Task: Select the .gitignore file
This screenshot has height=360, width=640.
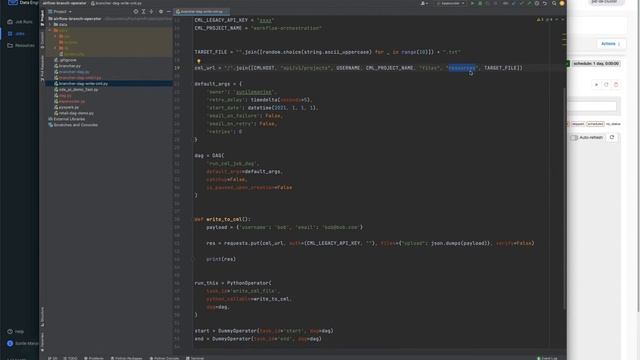Action: pyautogui.click(x=65, y=60)
